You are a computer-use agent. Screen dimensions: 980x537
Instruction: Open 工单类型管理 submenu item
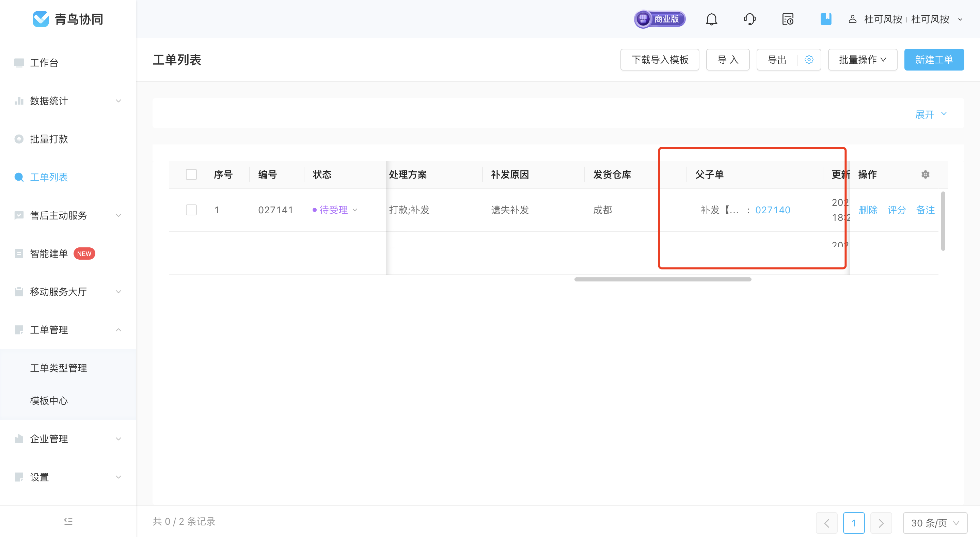[59, 368]
